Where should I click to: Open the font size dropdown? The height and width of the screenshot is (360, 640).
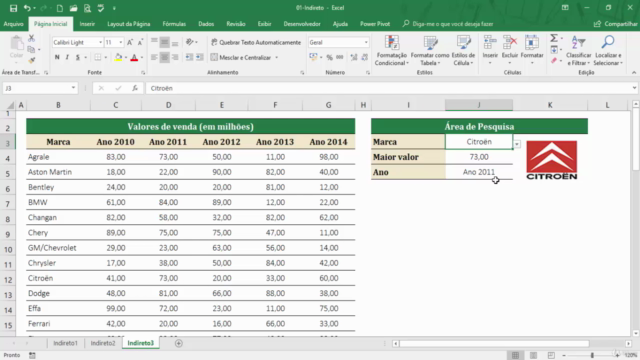pyautogui.click(x=121, y=42)
